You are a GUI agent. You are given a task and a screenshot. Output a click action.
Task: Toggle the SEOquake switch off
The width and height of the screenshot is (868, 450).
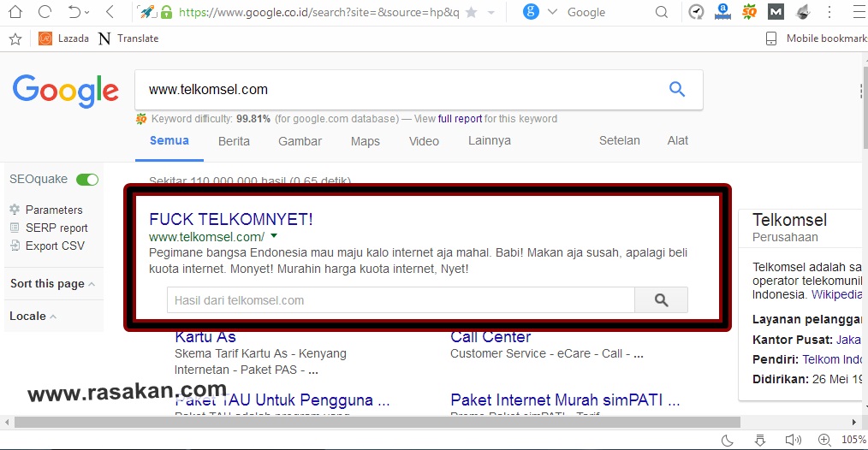(87, 180)
